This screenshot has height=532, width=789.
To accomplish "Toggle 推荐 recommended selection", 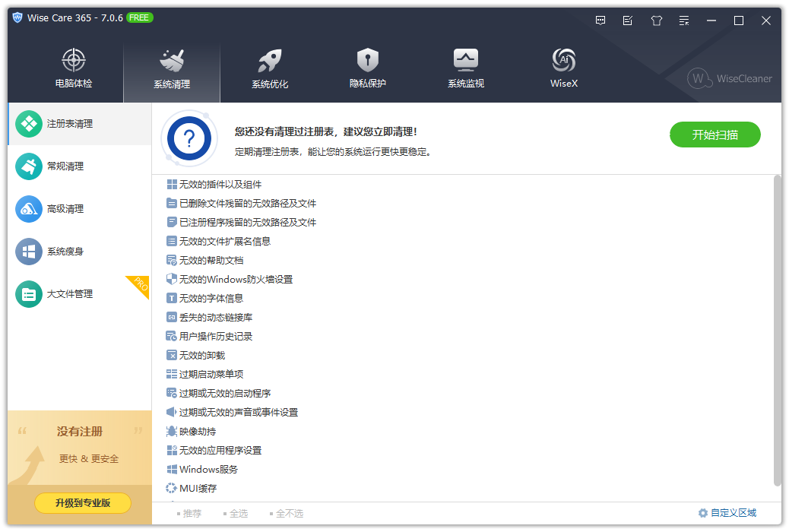I will pos(188,513).
